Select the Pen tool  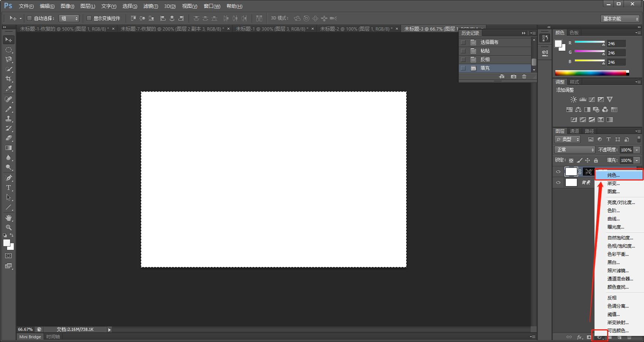(x=8, y=178)
